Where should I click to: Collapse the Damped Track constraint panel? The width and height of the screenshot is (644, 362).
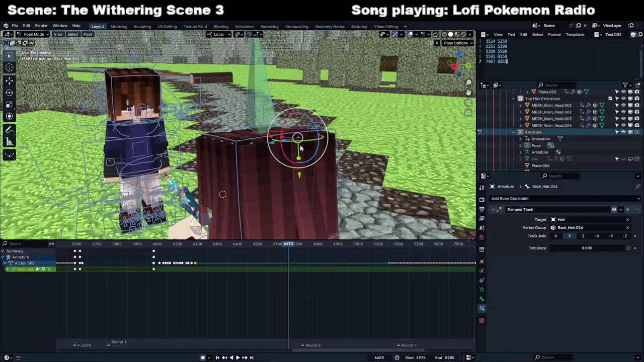click(493, 210)
